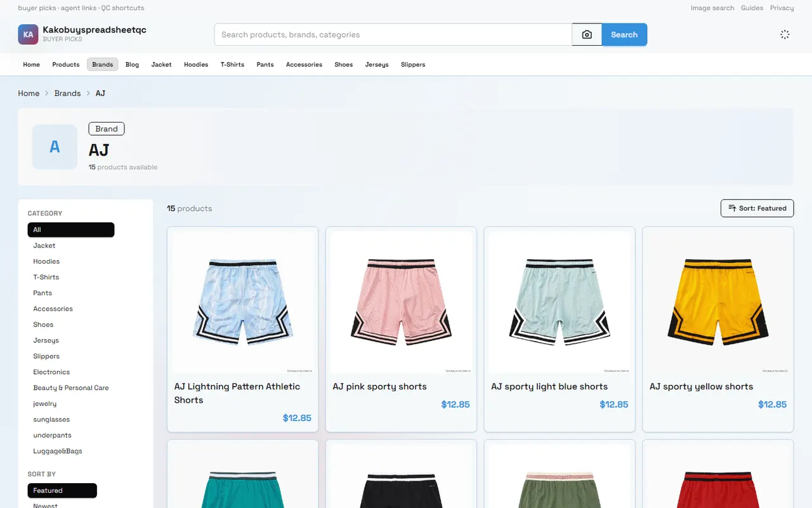This screenshot has height=508, width=812.
Task: Choose Featured under Sort By sidebar
Action: coord(62,491)
